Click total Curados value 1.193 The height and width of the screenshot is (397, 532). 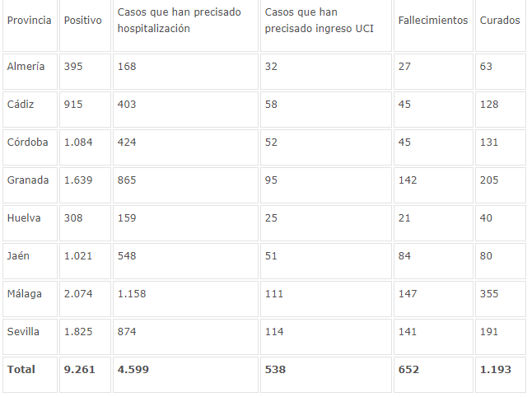click(496, 369)
